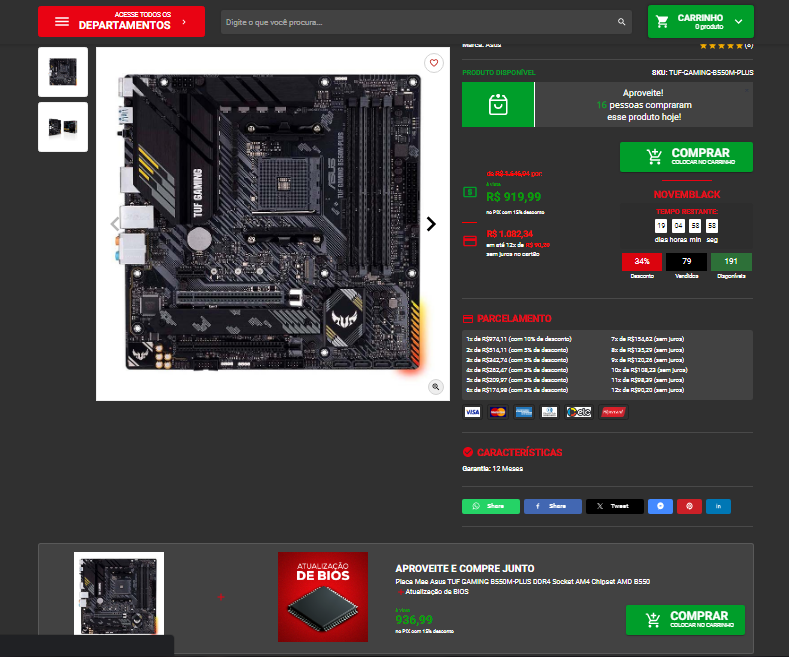Show previous product image with left arrow

[115, 224]
